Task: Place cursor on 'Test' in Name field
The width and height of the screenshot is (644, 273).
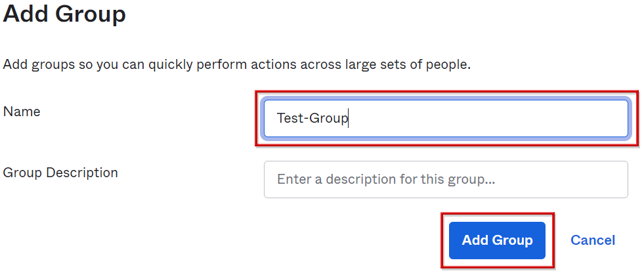Action: (288, 119)
